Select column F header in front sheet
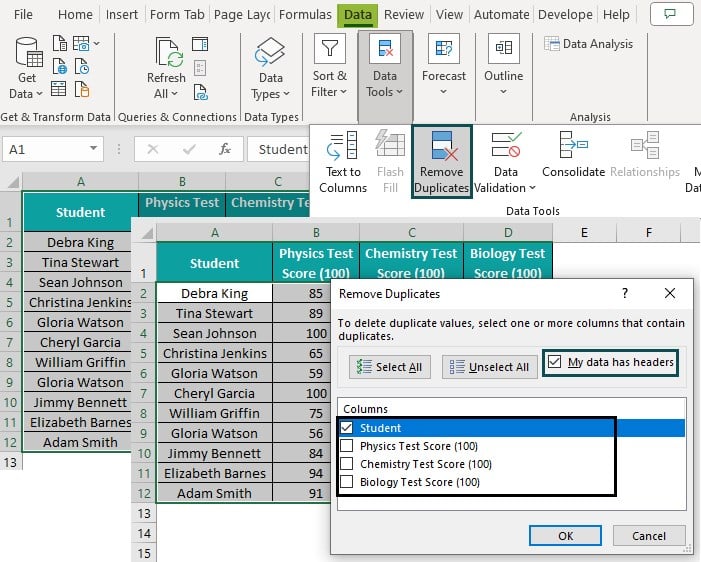Image resolution: width=701 pixels, height=562 pixels. pos(649,232)
